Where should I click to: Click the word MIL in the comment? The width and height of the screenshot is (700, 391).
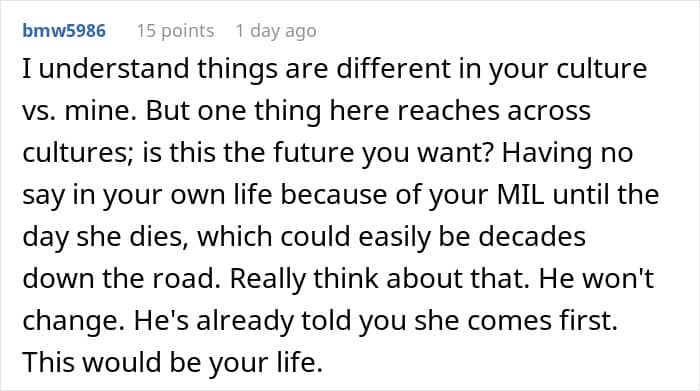tap(521, 195)
